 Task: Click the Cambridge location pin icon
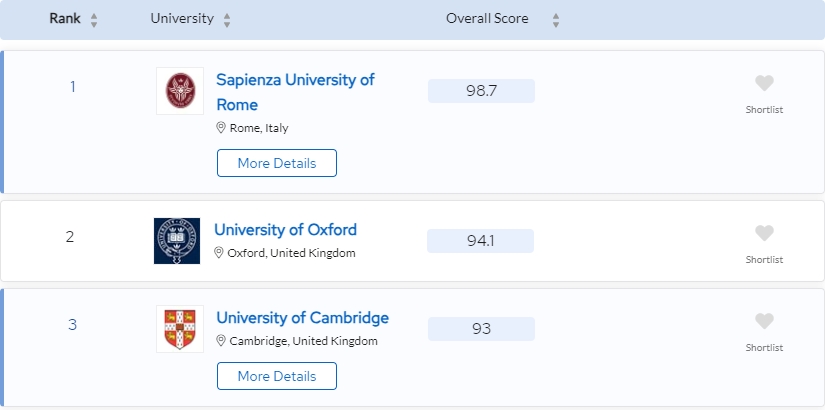221,341
